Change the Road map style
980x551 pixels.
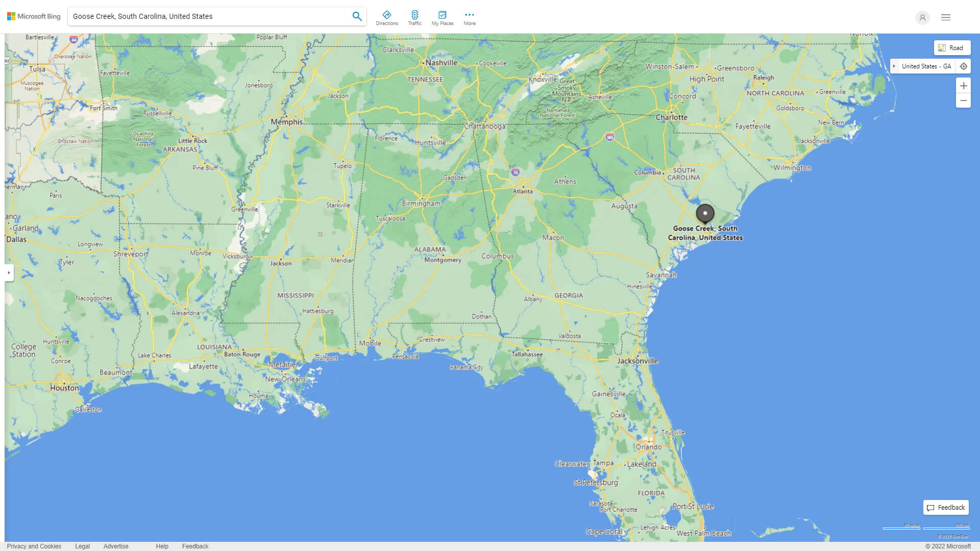[x=952, y=48]
